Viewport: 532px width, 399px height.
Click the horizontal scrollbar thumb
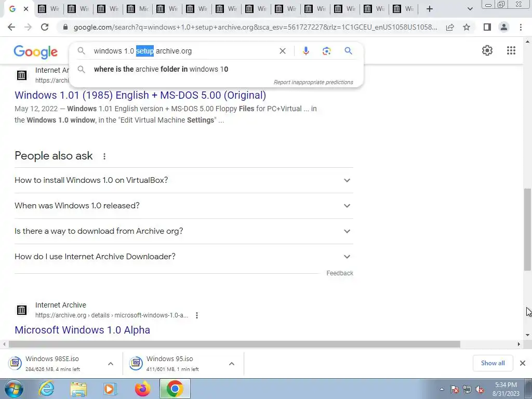234,344
